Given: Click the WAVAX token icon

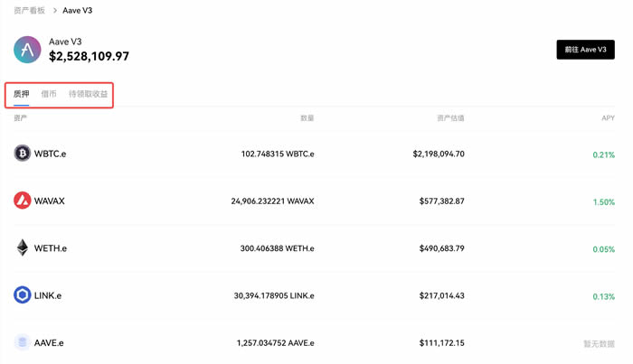Looking at the screenshot, I should coord(23,201).
